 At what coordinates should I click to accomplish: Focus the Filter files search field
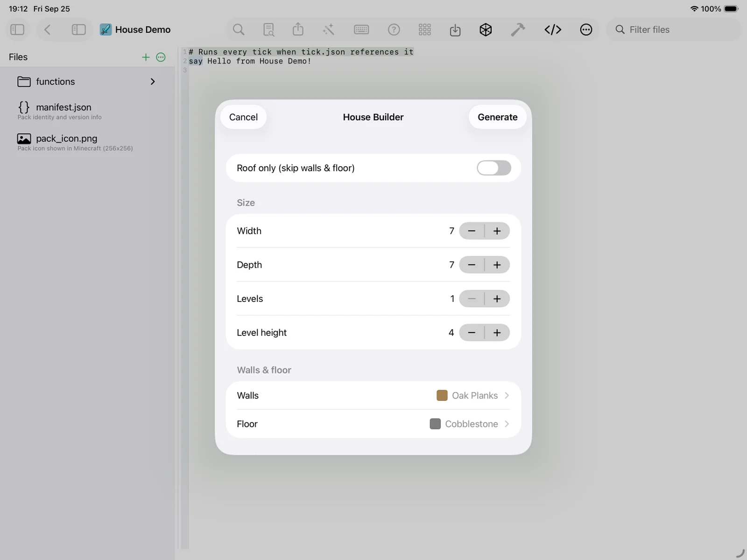673,29
